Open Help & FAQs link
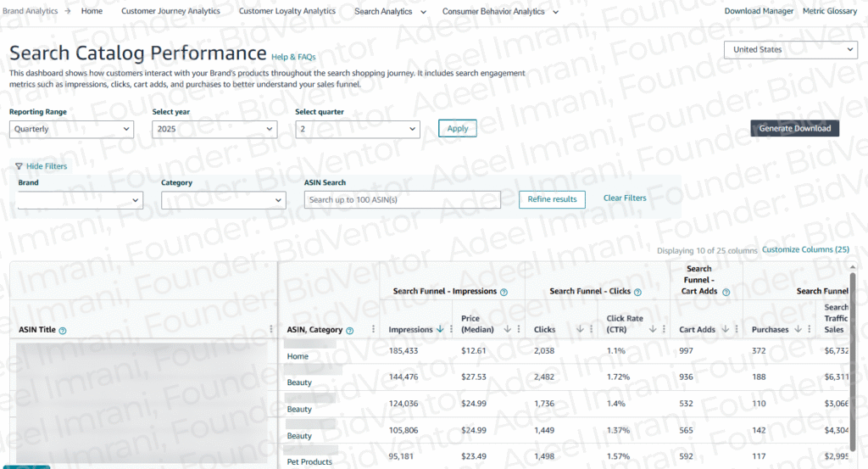Screen dimensions: 868x469 tap(293, 57)
